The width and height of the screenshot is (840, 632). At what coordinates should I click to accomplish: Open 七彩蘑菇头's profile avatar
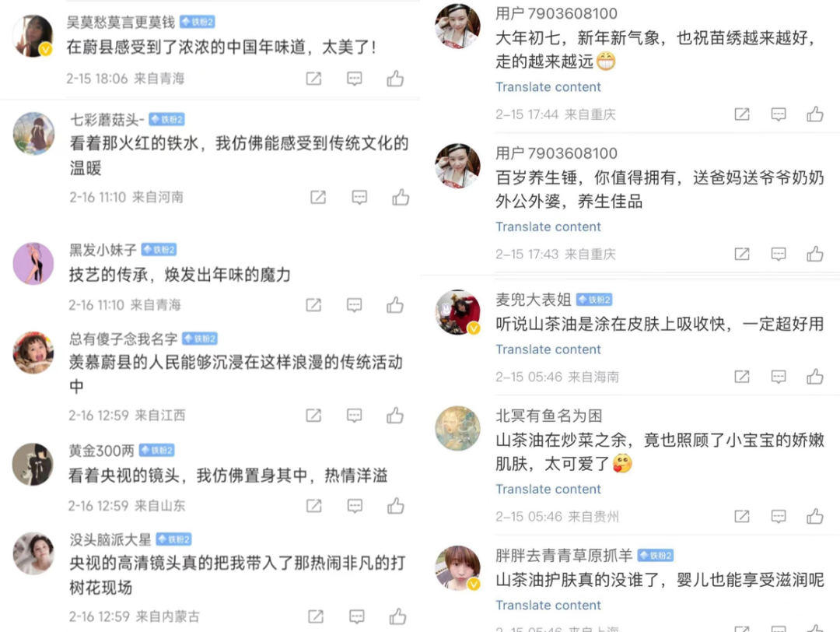click(33, 133)
